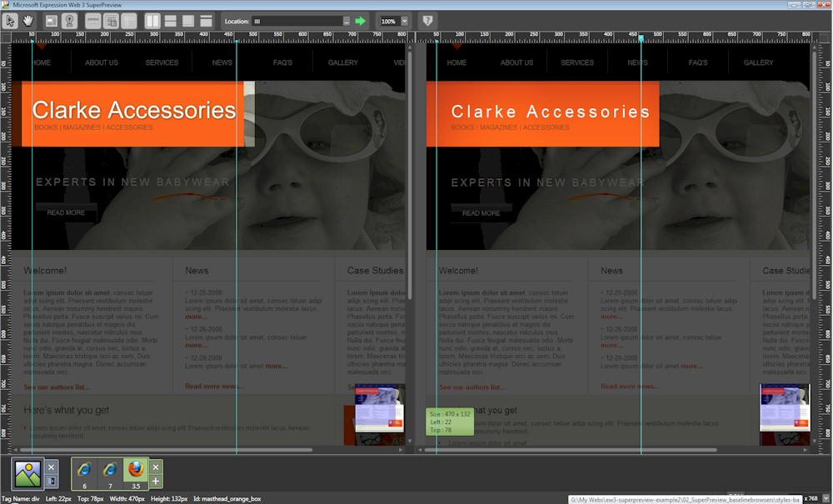Click 'See our authors list' in left pane
The image size is (833, 504).
point(57,387)
